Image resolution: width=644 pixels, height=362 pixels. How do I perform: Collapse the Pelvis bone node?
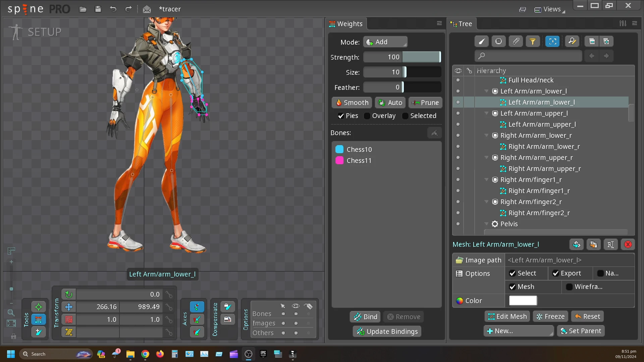point(486,224)
